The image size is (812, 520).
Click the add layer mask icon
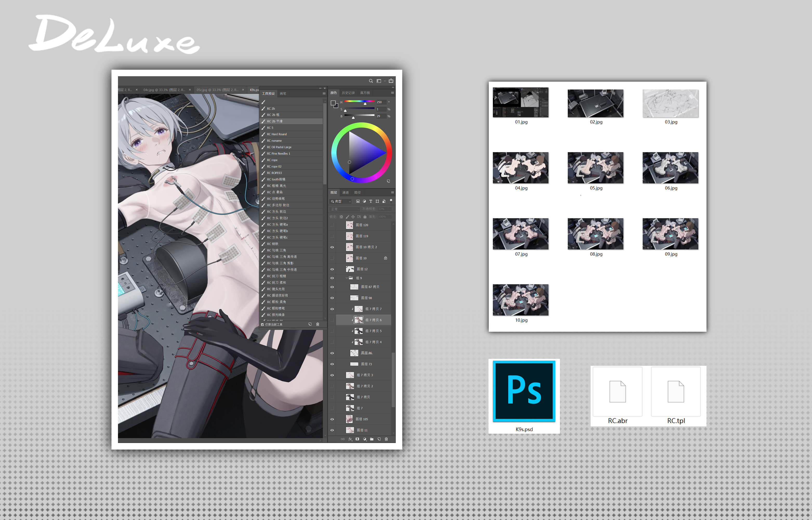click(x=357, y=439)
